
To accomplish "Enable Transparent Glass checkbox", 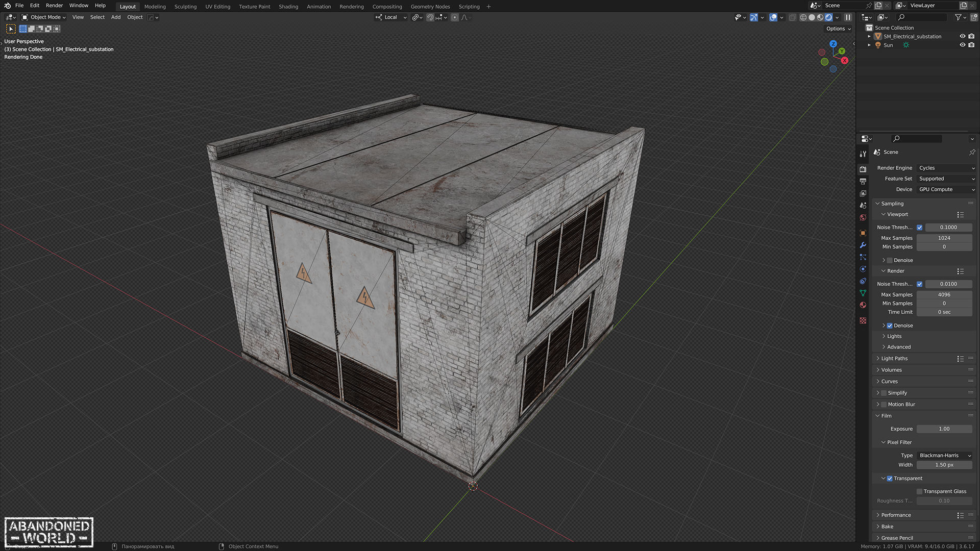I will click(920, 492).
